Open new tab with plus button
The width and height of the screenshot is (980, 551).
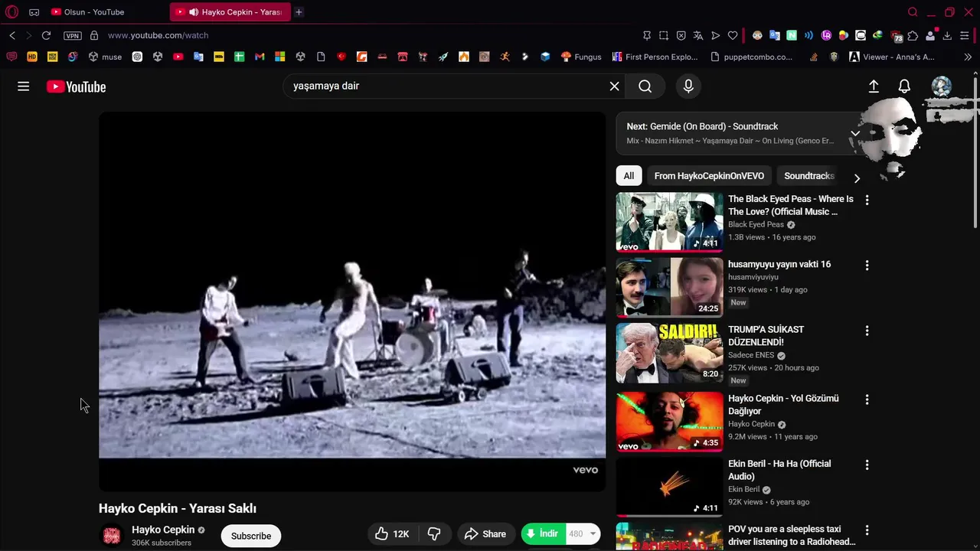point(299,11)
